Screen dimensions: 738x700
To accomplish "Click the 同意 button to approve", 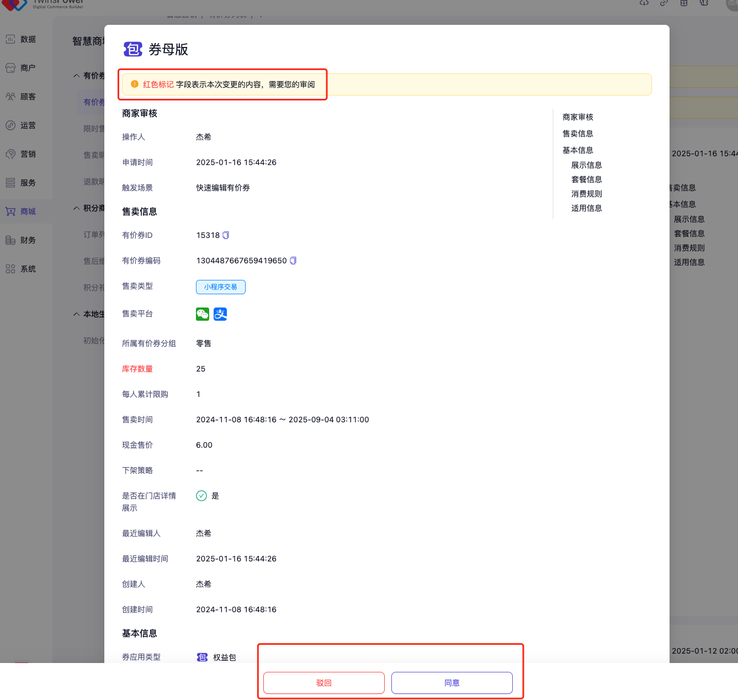I will (452, 683).
